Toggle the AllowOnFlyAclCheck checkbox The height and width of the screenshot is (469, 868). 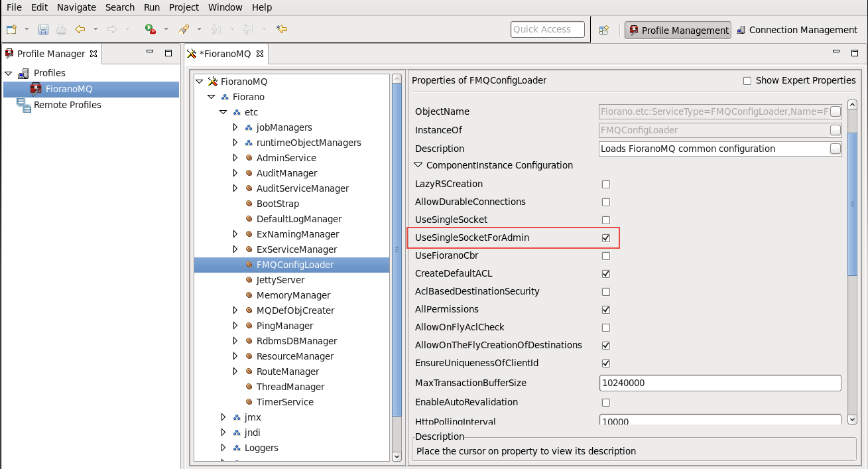click(605, 328)
